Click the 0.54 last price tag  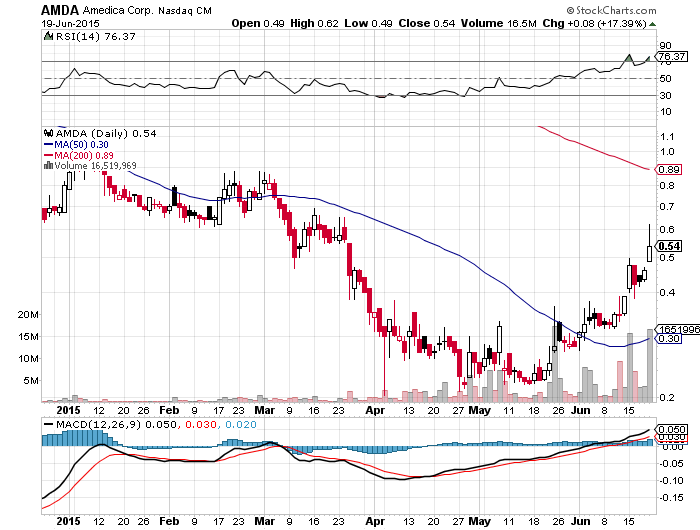pyautogui.click(x=668, y=246)
